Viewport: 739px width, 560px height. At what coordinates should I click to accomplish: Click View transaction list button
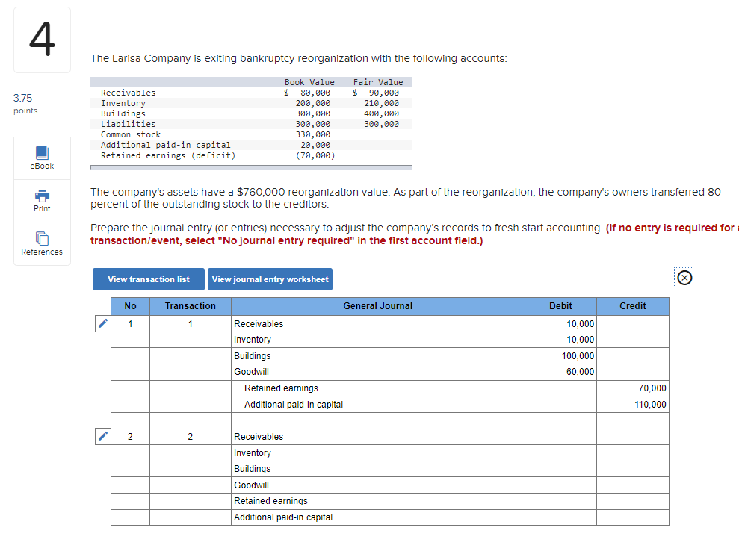pyautogui.click(x=149, y=279)
